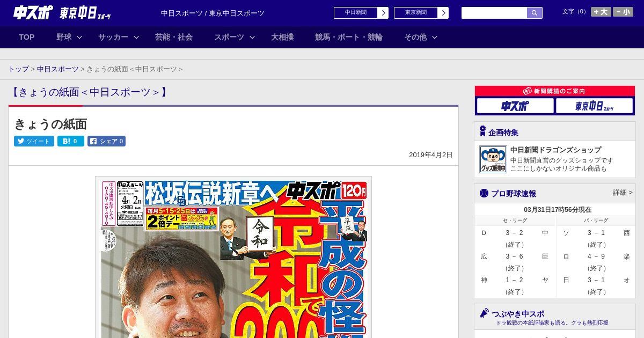Increase text size with ＋大 button

[601, 12]
